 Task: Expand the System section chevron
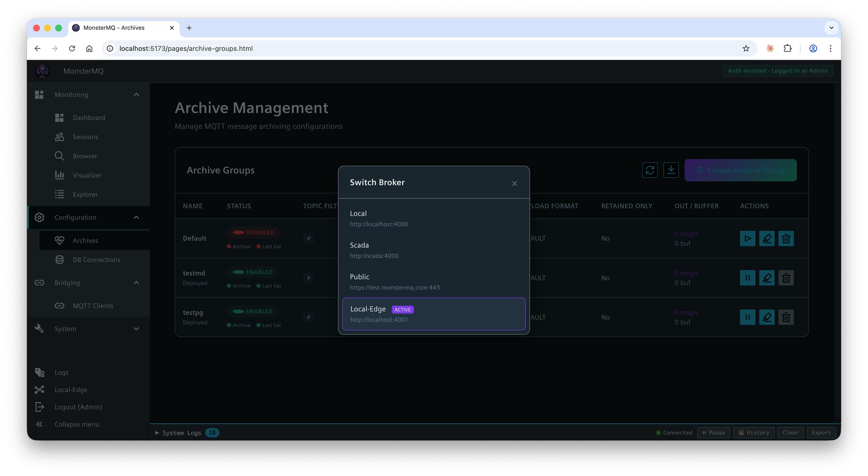point(136,329)
